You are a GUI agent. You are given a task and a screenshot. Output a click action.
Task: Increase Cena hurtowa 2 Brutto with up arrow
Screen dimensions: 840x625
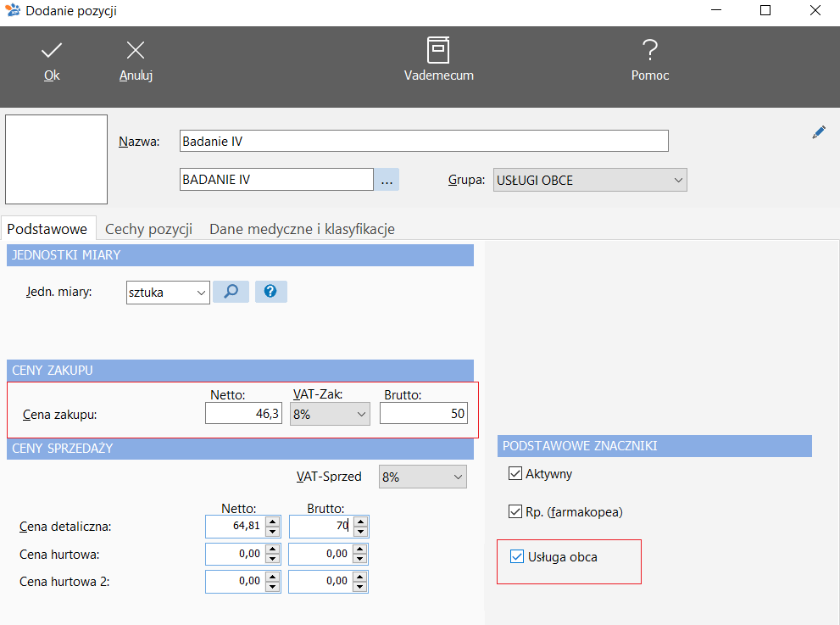click(360, 577)
